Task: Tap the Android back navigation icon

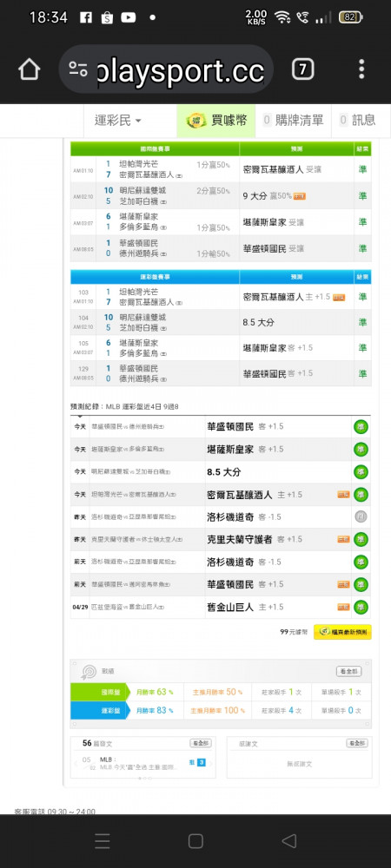Action: 289,841
